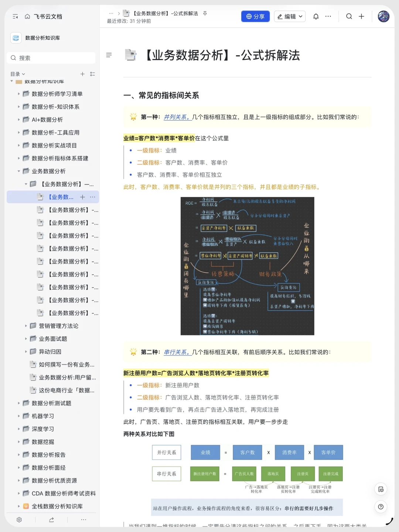This screenshot has height=532, width=399.
Task: Toggle document outline icon
Action: point(109,55)
